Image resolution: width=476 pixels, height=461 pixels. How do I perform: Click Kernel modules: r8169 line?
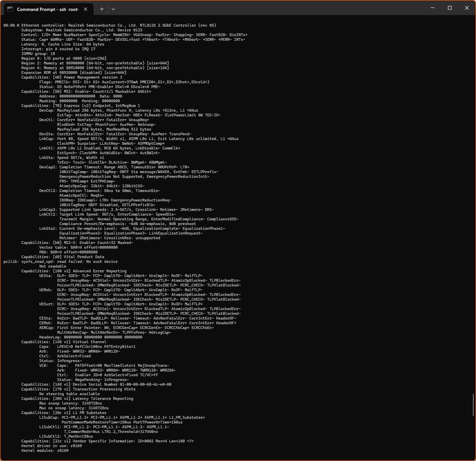pyautogui.click(x=45, y=451)
